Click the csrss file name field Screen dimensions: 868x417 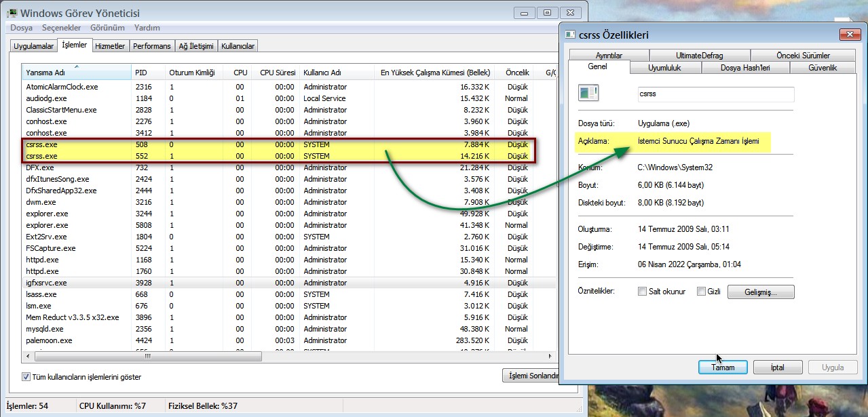pos(716,94)
